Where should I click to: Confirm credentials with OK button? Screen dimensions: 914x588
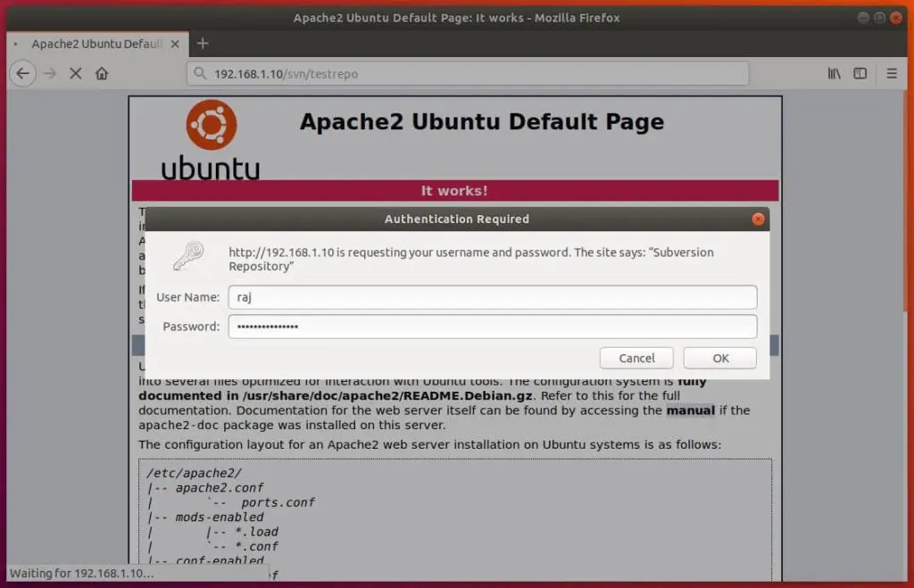click(720, 358)
